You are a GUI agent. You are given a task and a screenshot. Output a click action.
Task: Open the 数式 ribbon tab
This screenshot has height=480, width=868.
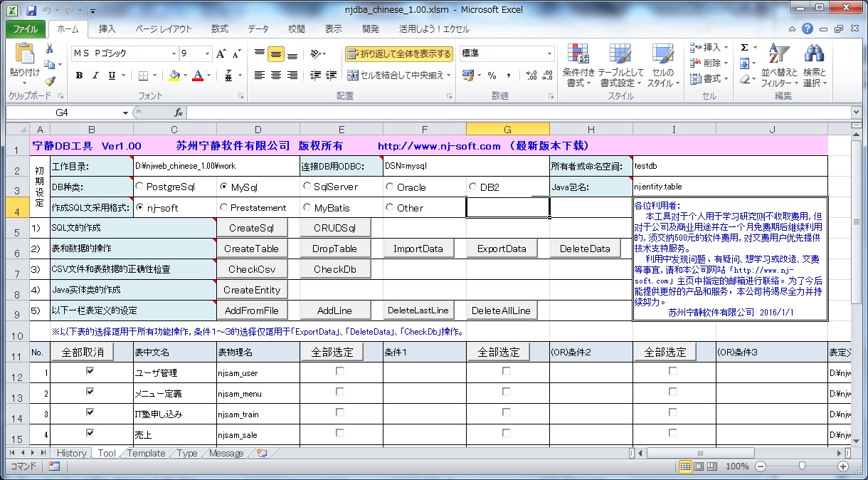click(x=220, y=29)
